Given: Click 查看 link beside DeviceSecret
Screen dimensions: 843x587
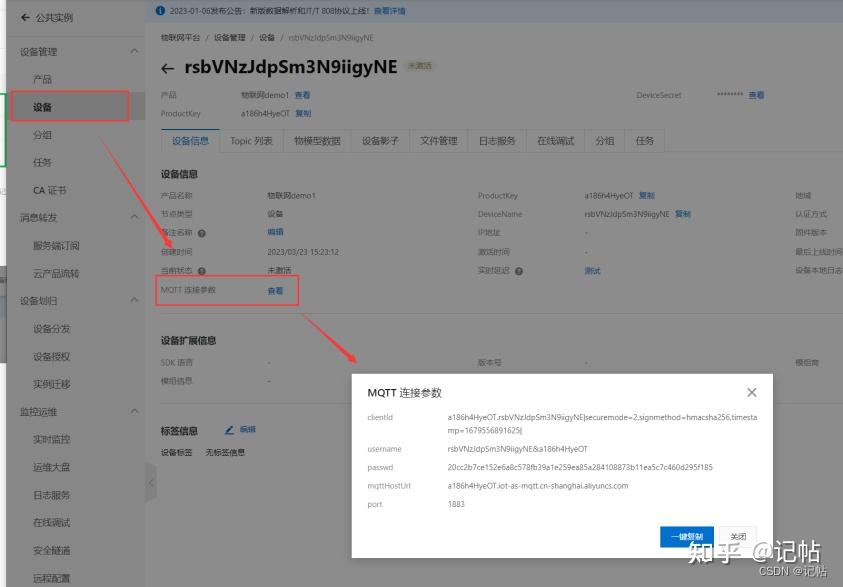Looking at the screenshot, I should (756, 95).
